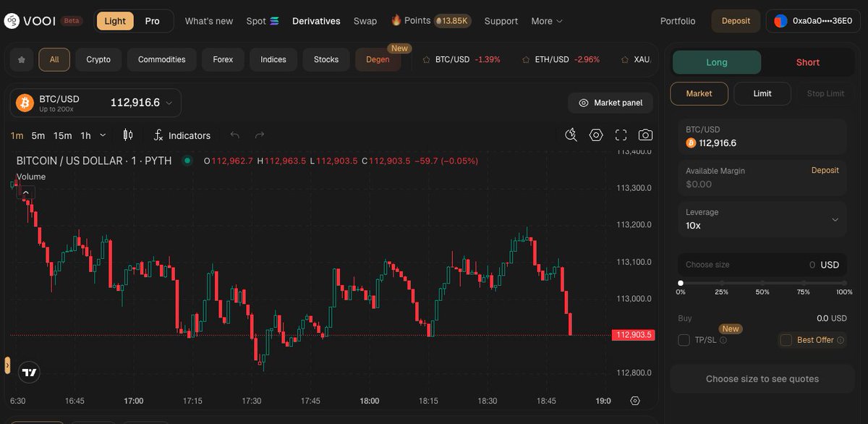Screen dimensions: 868x424
Task: Open the BTC/USD pair selector dropdown
Action: [95, 103]
